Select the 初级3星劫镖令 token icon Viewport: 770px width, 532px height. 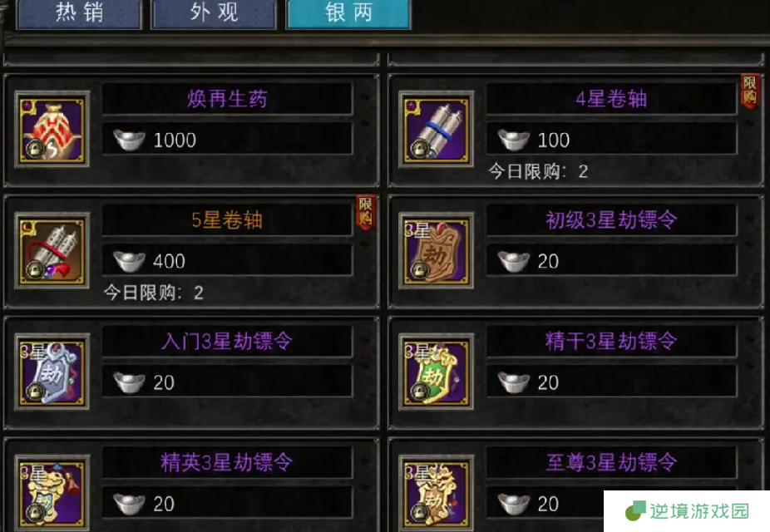pyautogui.click(x=436, y=250)
